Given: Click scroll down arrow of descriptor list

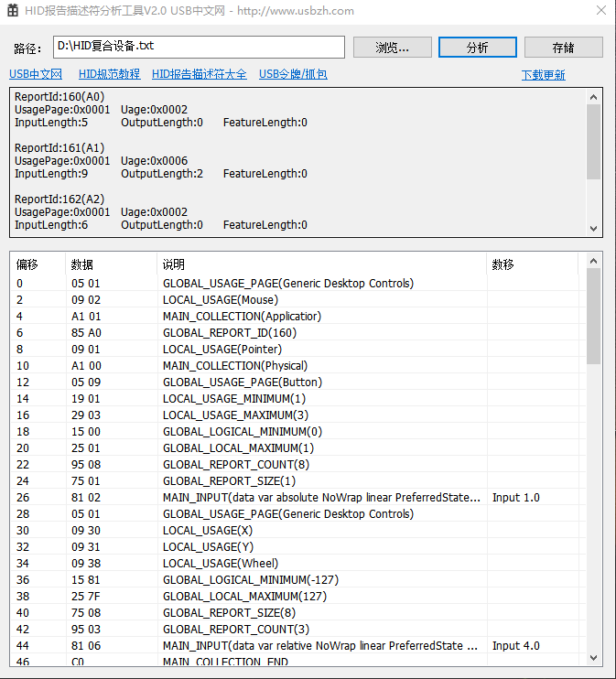Looking at the screenshot, I should [594, 658].
